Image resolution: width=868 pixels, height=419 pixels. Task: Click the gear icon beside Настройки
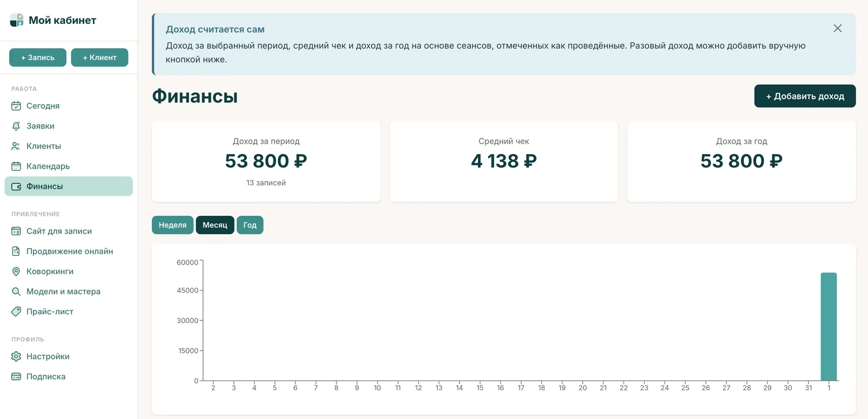click(16, 356)
